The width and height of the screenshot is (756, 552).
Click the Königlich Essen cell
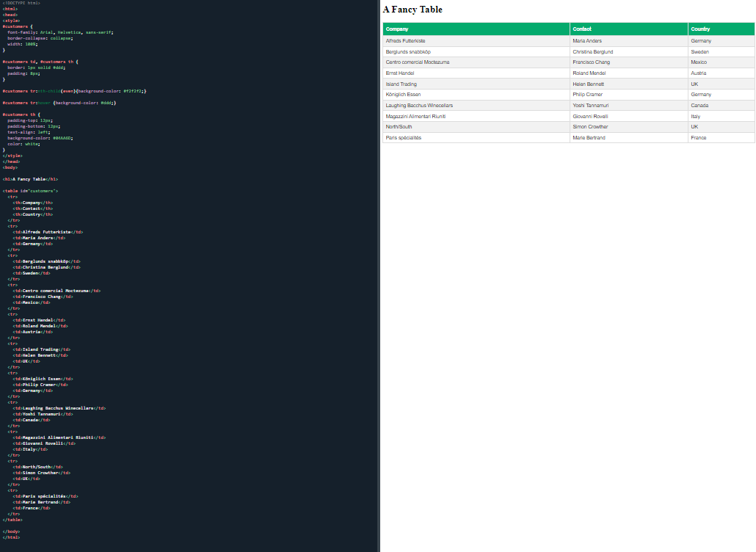pos(403,94)
